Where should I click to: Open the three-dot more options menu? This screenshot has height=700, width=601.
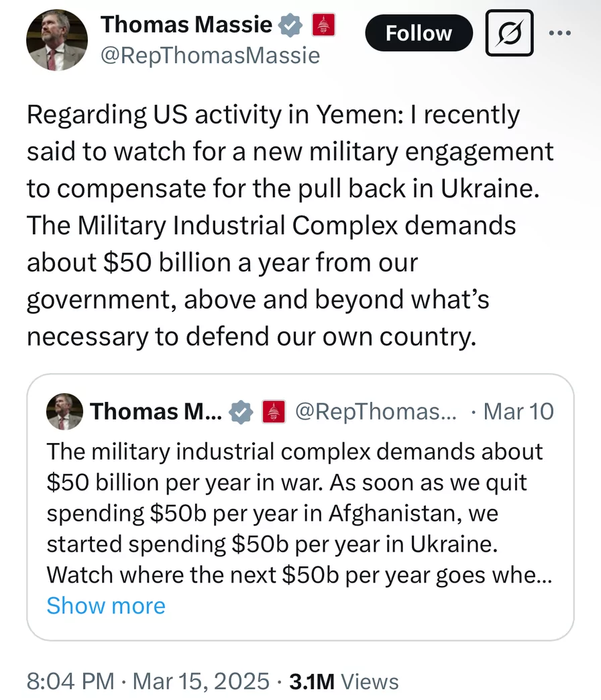[x=559, y=32]
